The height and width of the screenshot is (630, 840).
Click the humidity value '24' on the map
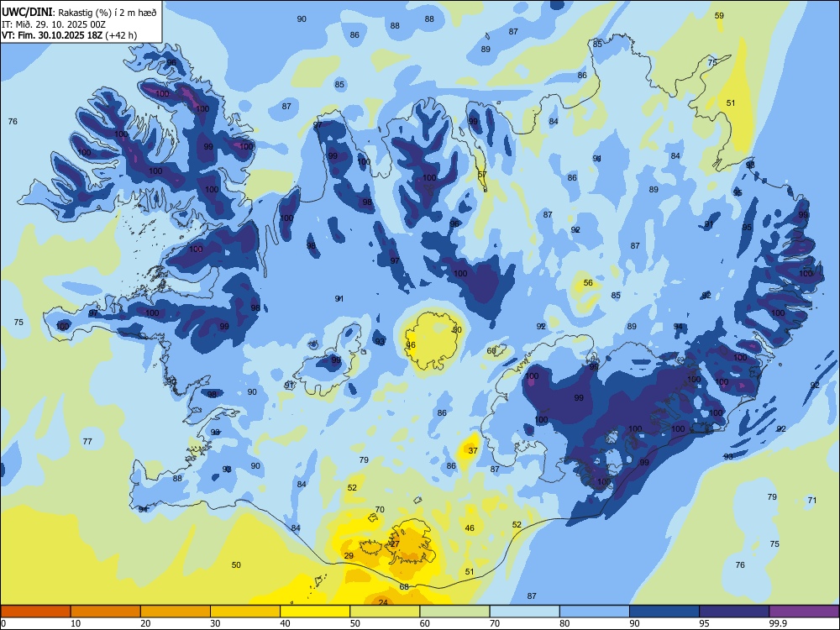point(383,602)
